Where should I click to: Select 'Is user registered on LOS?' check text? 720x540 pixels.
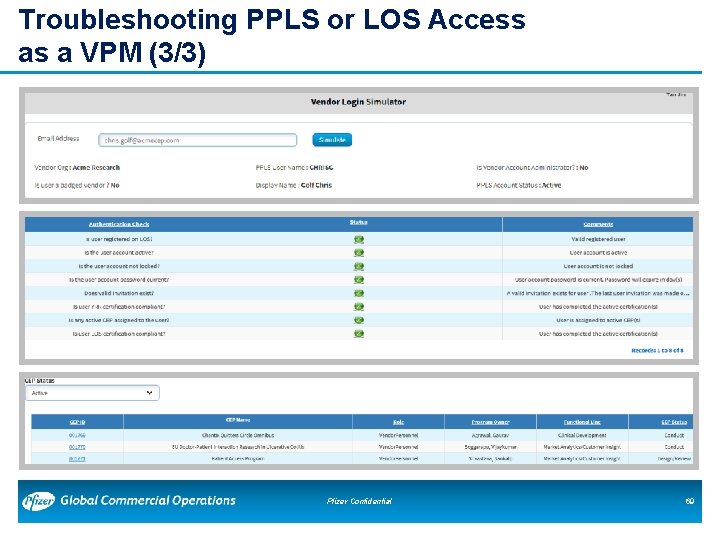coord(119,239)
